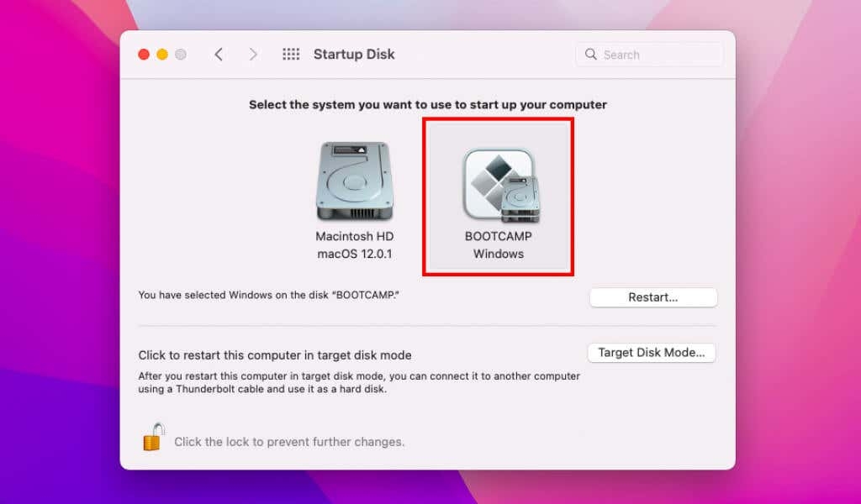Image resolution: width=861 pixels, height=504 pixels.
Task: Select the Macintosh HD disk icon
Action: click(x=354, y=181)
